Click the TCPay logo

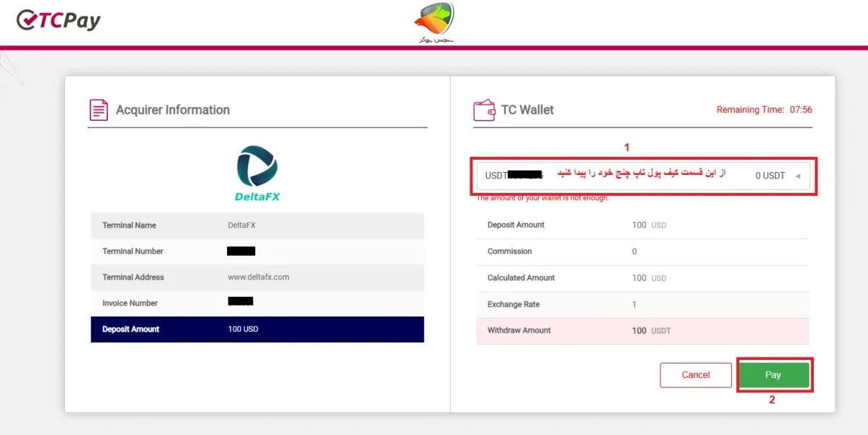pyautogui.click(x=58, y=20)
